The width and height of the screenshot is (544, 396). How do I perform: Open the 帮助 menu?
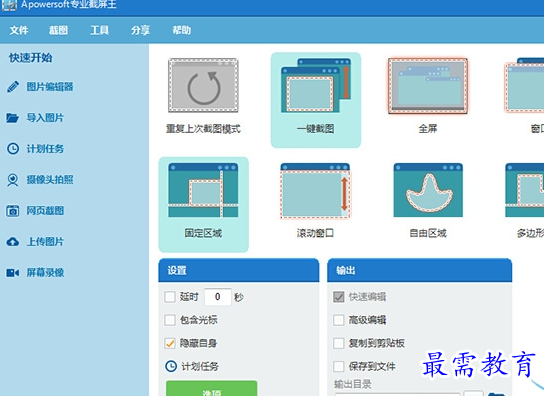click(182, 30)
